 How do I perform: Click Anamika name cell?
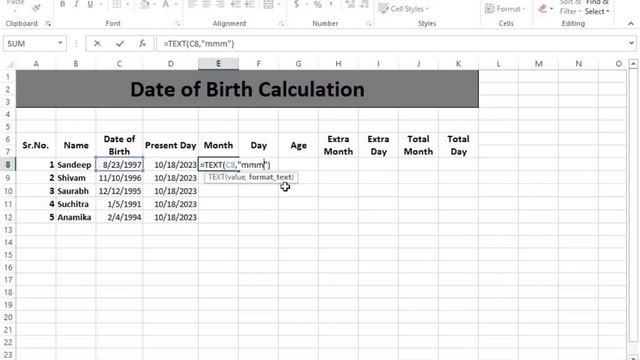76,217
